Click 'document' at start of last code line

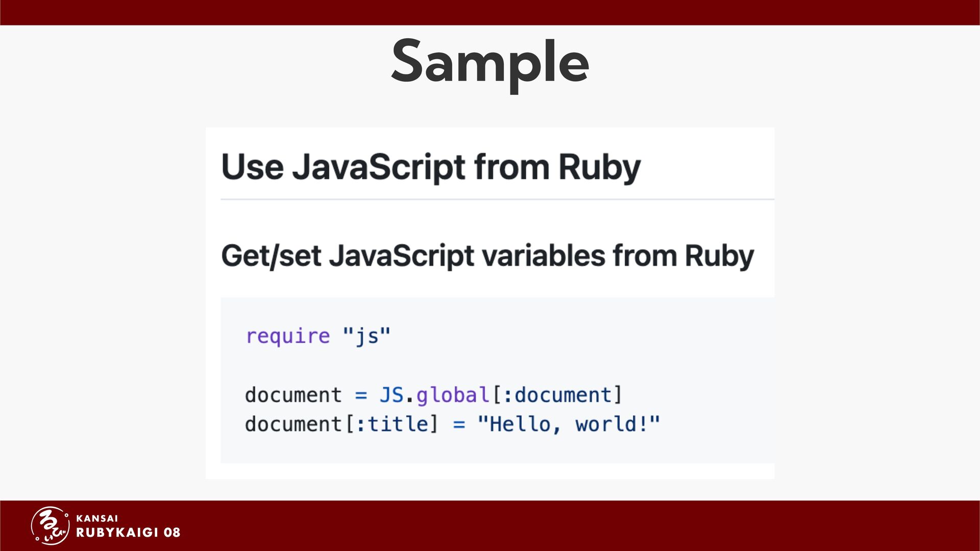coord(293,424)
